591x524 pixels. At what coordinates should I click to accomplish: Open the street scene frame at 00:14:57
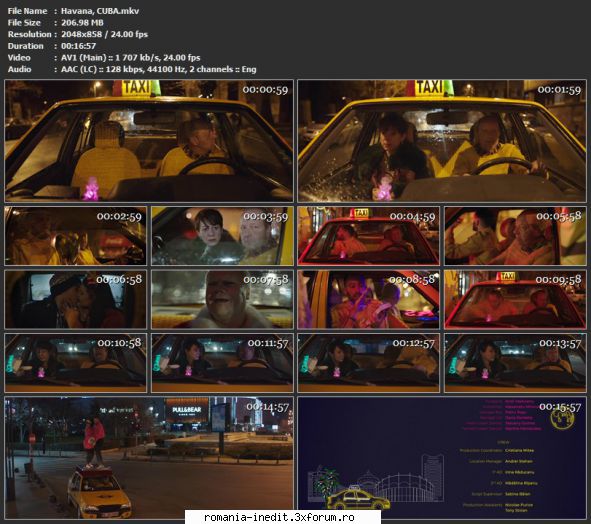coord(149,458)
